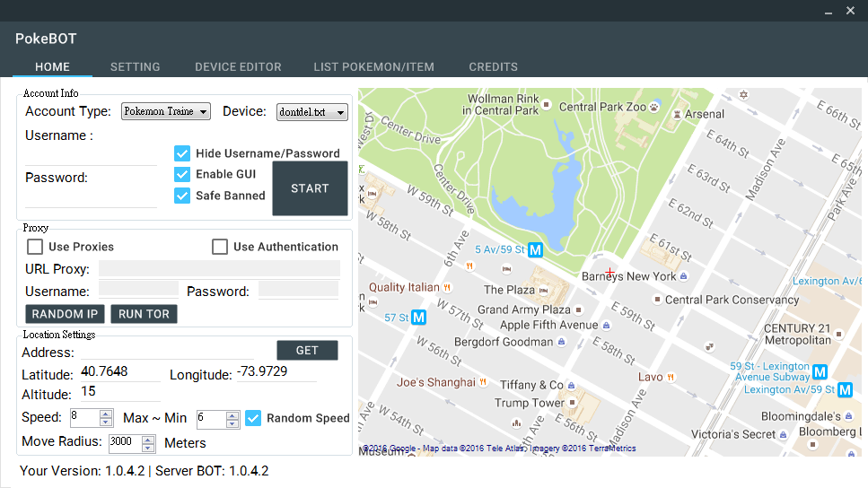Click CENTURY 21 Metropolitan marker icon
The height and width of the screenshot is (488, 868).
[x=838, y=334]
